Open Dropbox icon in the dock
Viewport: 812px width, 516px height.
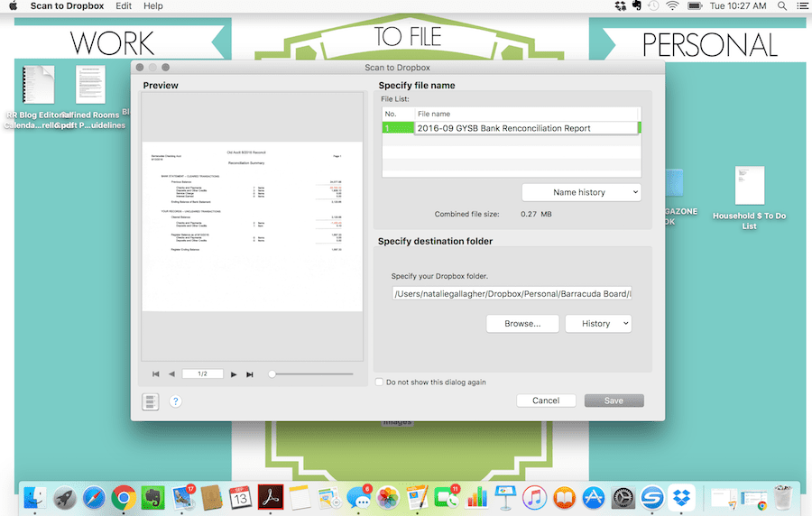tap(681, 498)
